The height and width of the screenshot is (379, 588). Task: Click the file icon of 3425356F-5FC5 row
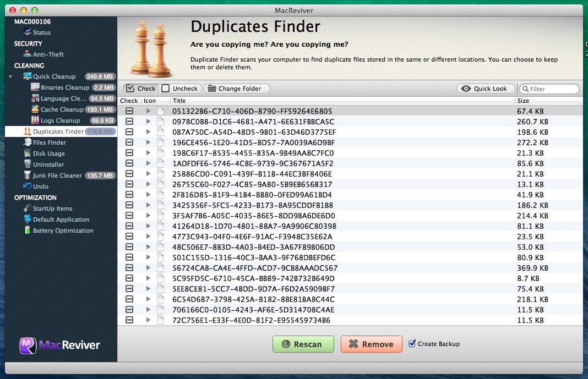pos(161,205)
